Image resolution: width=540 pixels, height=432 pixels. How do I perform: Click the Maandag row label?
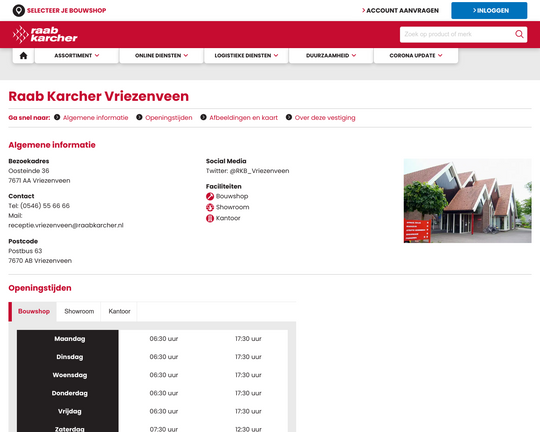coord(70,339)
